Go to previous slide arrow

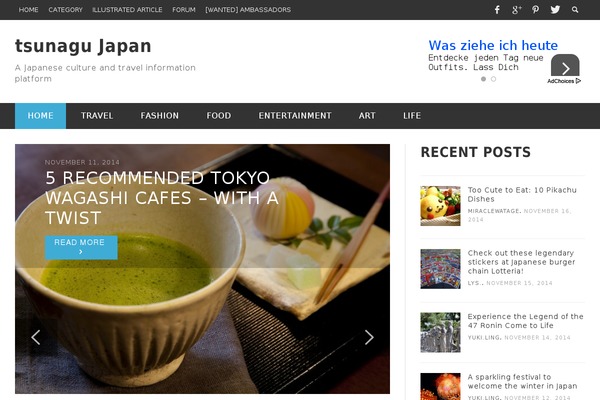tap(36, 337)
